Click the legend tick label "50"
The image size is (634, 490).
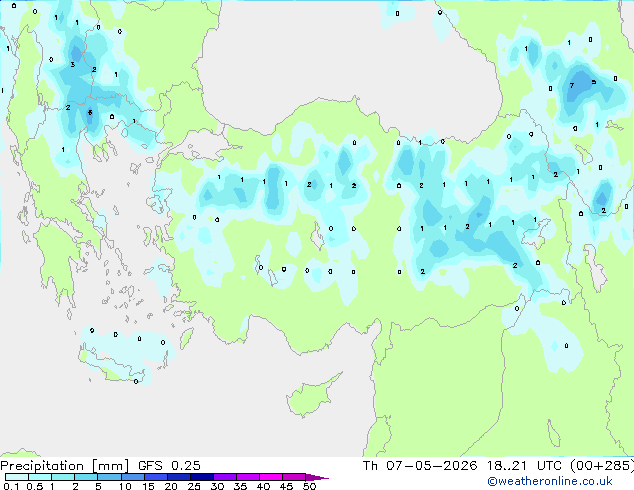309,486
